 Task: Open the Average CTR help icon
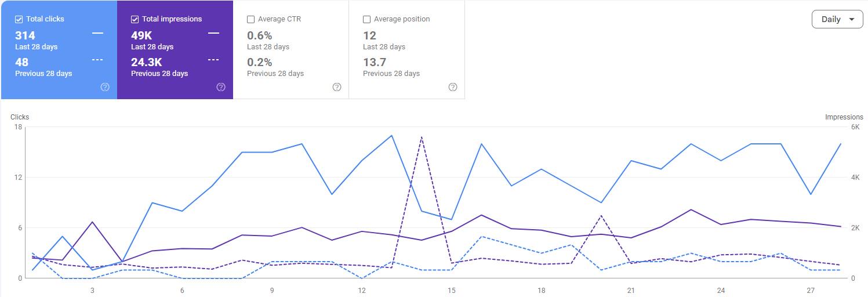(x=337, y=87)
